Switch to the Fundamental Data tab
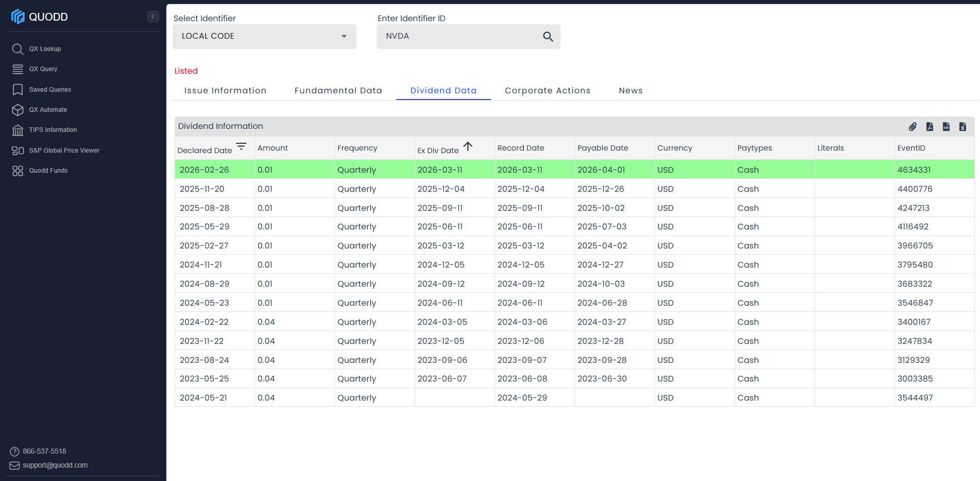Screen dimensions: 980x481 [338, 91]
